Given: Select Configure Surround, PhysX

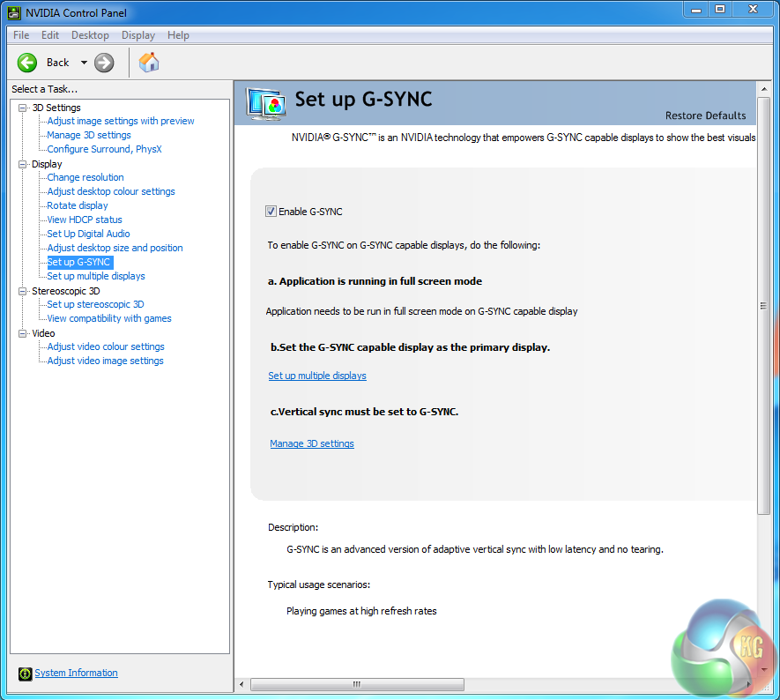Looking at the screenshot, I should click(104, 149).
